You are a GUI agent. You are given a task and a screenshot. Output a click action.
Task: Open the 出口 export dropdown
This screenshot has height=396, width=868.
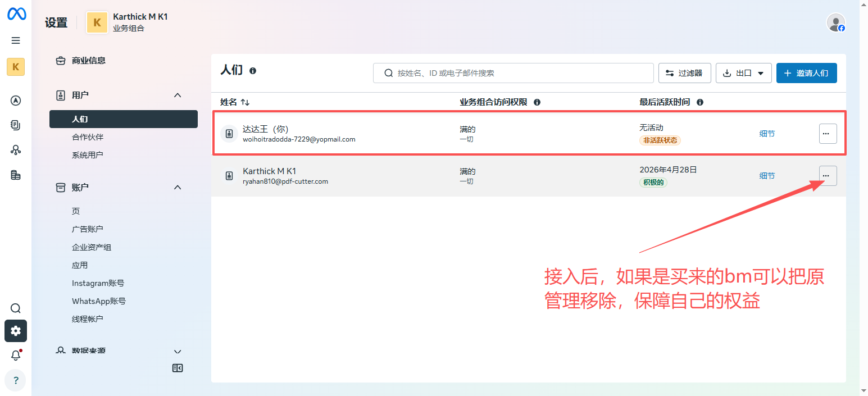(x=743, y=73)
